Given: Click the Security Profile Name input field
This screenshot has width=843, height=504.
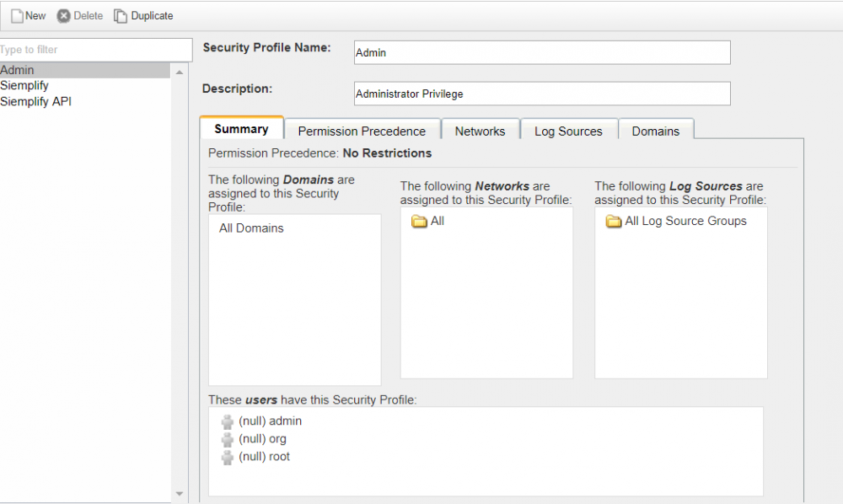Looking at the screenshot, I should point(541,52).
